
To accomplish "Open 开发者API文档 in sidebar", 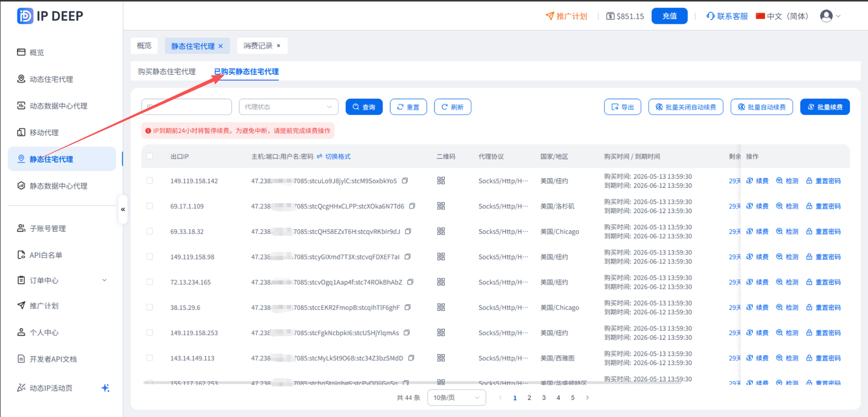I will click(47, 359).
